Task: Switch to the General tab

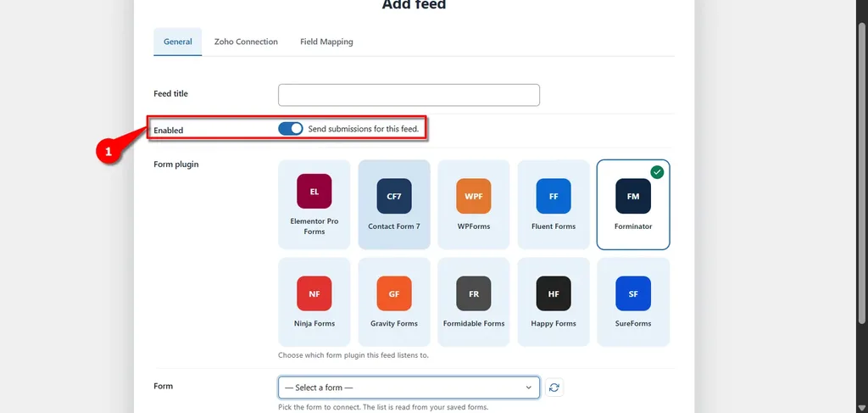Action: pyautogui.click(x=178, y=42)
